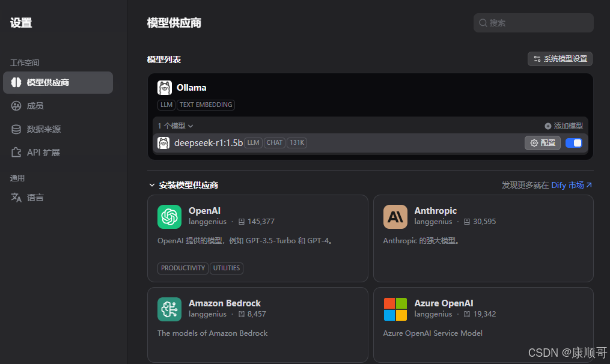Open the Anthropic provider card title
The image size is (610, 364).
coord(435,211)
